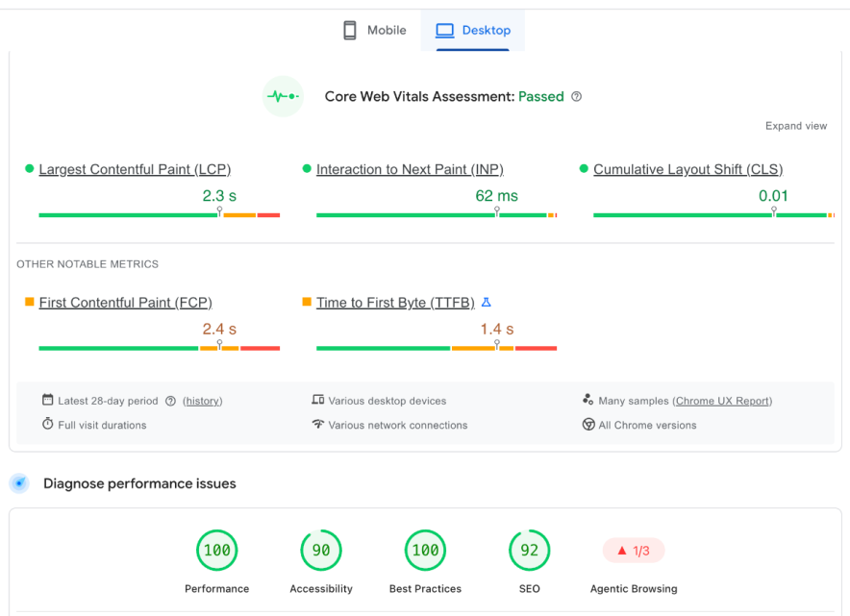Click the green dot beside INP

[307, 168]
